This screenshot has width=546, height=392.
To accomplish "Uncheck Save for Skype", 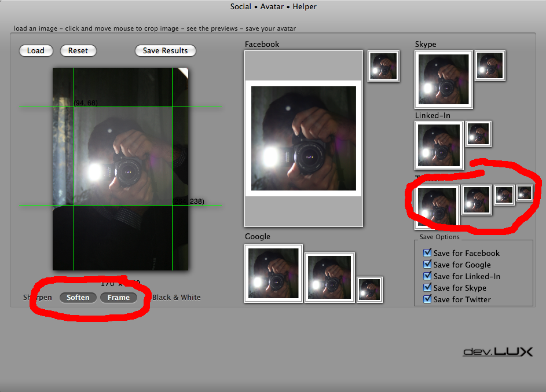I will (427, 287).
